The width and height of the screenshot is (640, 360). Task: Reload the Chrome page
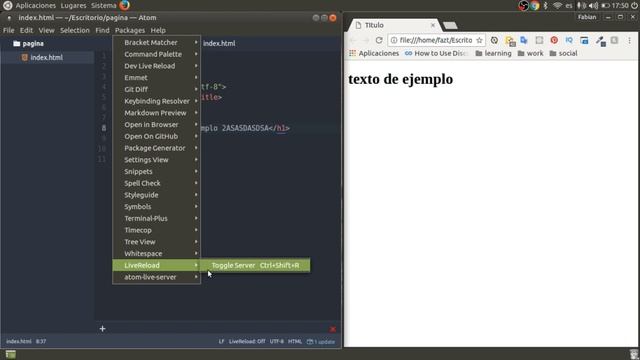379,40
